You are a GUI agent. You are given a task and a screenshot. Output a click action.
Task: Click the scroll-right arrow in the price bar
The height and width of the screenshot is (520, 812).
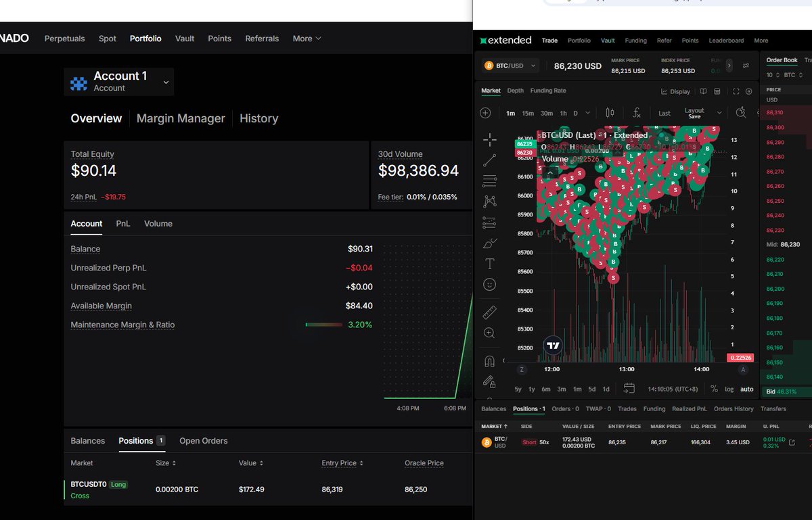[729, 66]
